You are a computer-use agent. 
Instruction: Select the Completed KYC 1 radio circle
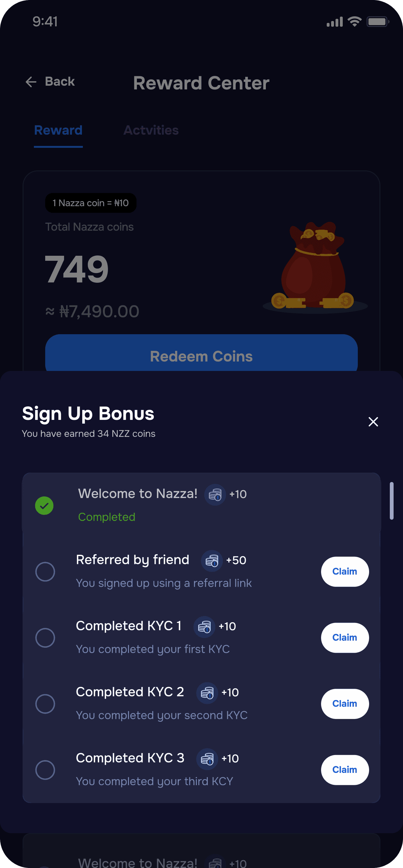[45, 638]
